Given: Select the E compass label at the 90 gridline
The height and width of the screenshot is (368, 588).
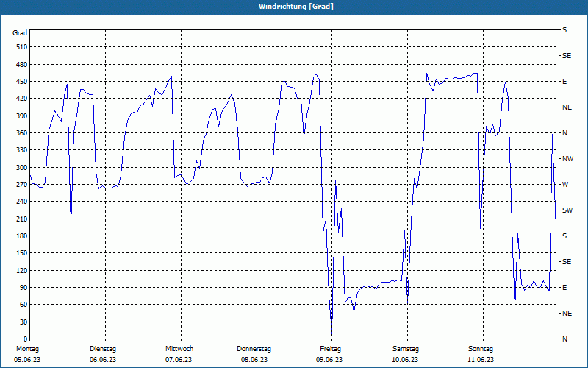Looking at the screenshot, I should pyautogui.click(x=564, y=288).
